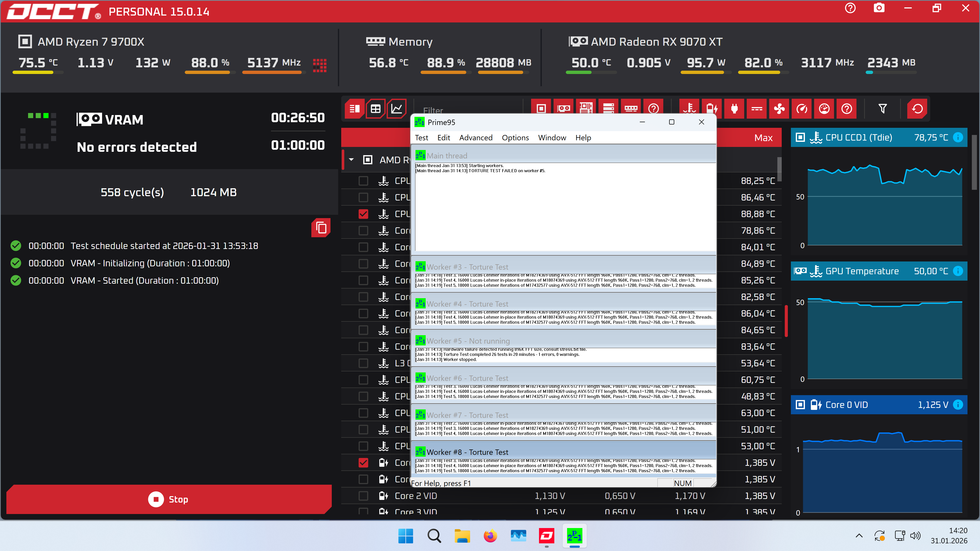Uncheck the checked voltage row checkbox above Core 2 VID

click(363, 462)
